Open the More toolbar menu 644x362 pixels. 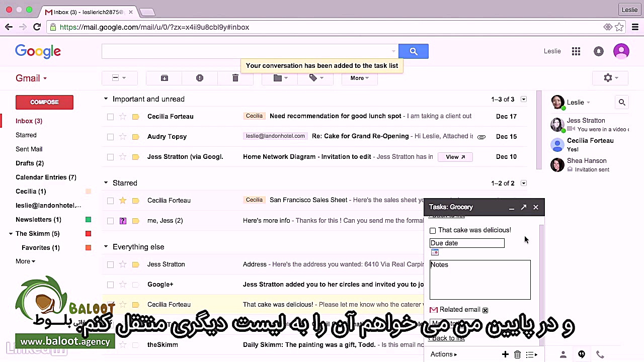[x=358, y=78]
